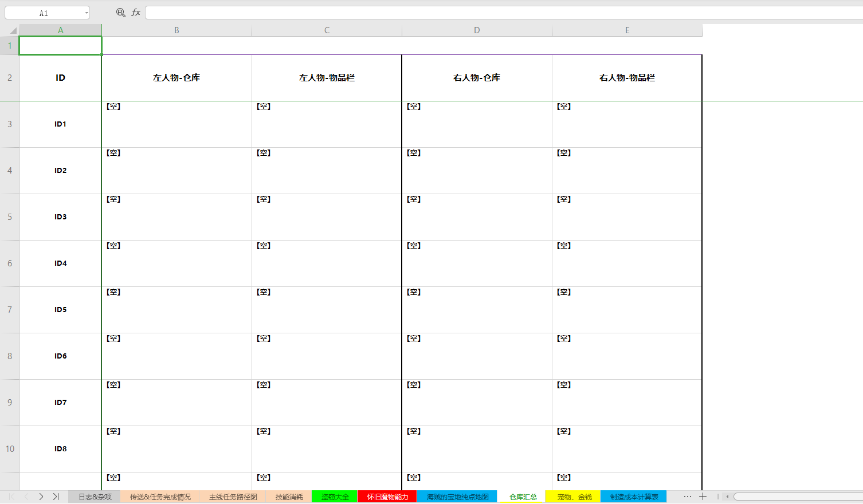The width and height of the screenshot is (863, 504).
Task: Click the active 仓库汇总 sheet tab
Action: (x=523, y=497)
